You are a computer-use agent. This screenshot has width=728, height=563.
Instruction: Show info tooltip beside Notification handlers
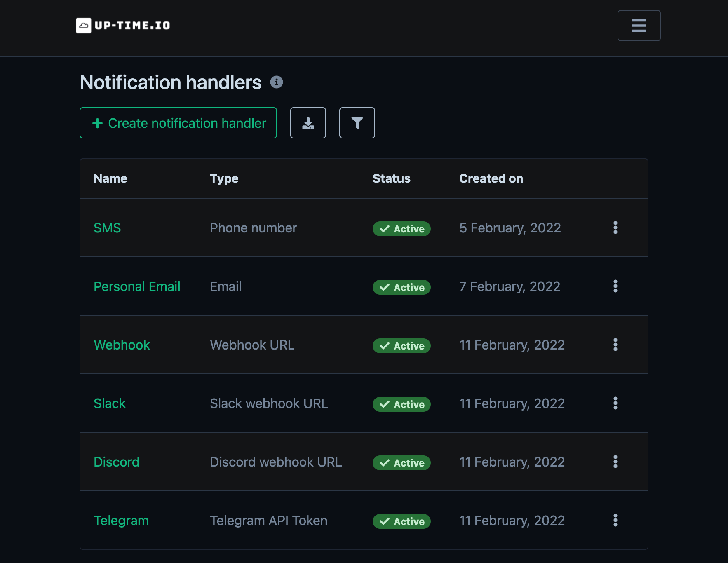click(277, 82)
